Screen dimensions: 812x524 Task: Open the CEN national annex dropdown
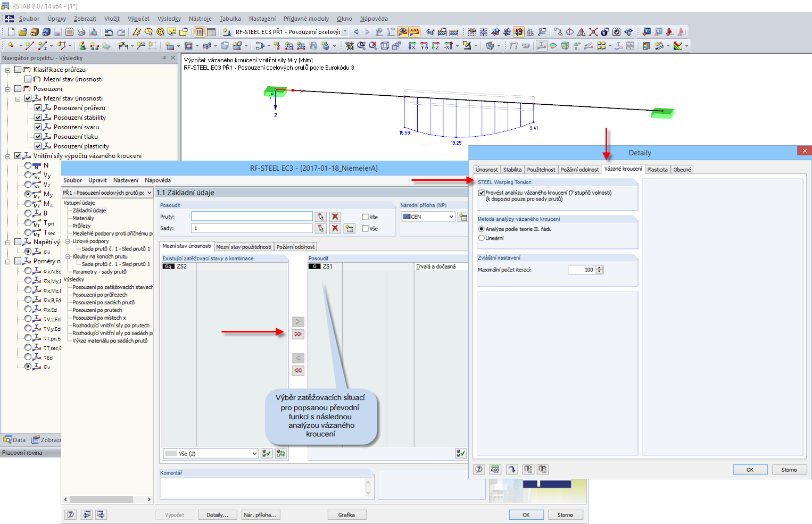pyautogui.click(x=428, y=217)
